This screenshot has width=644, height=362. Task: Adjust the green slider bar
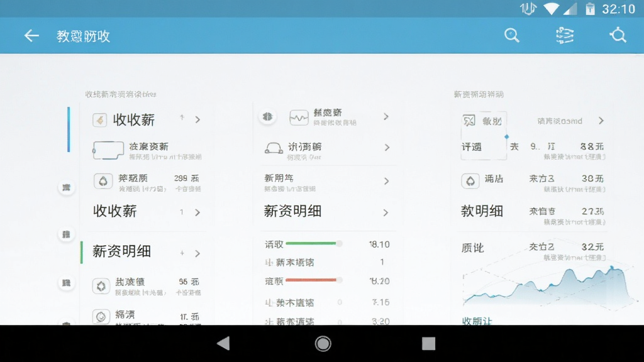(x=313, y=243)
